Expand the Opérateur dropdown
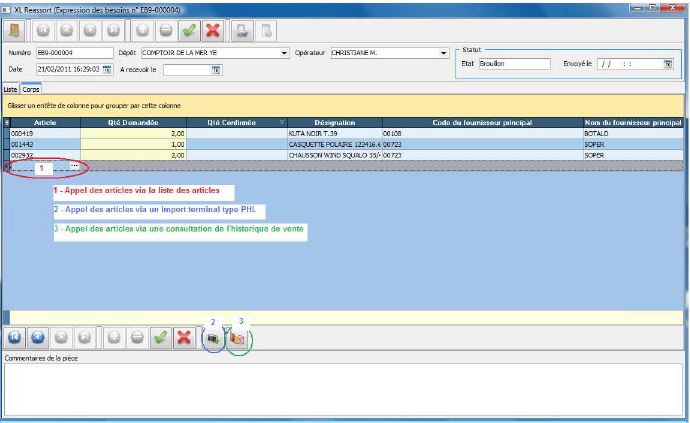 443,53
